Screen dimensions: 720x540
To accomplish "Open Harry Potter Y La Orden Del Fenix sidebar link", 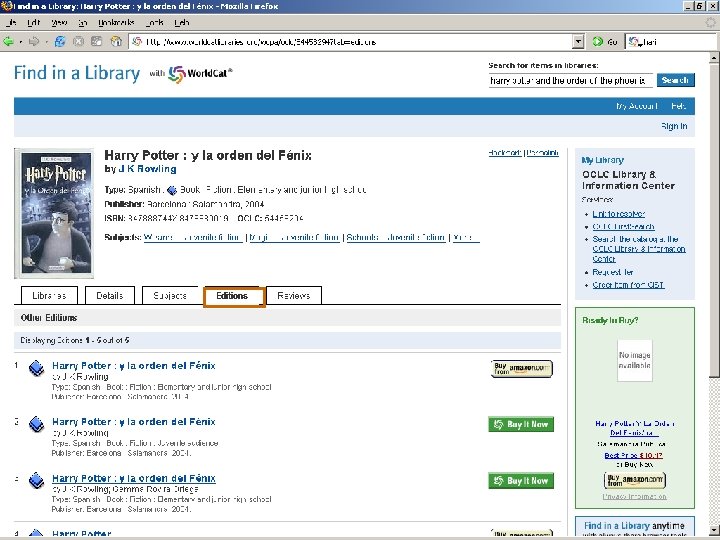I will [635, 428].
